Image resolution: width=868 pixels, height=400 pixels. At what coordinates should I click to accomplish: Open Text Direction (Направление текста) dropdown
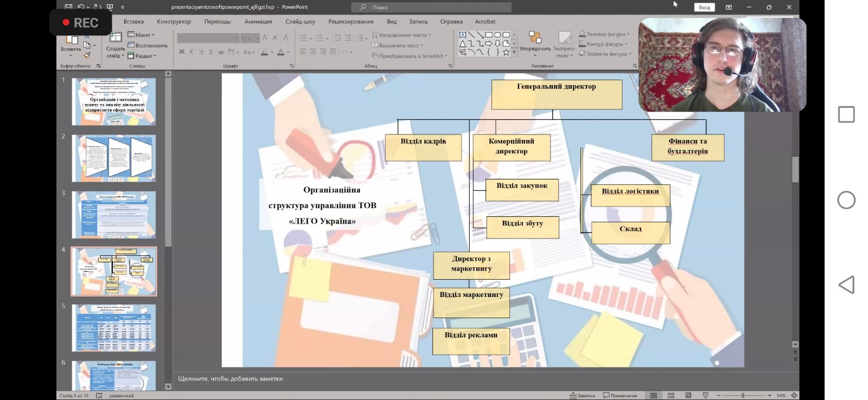(x=401, y=35)
